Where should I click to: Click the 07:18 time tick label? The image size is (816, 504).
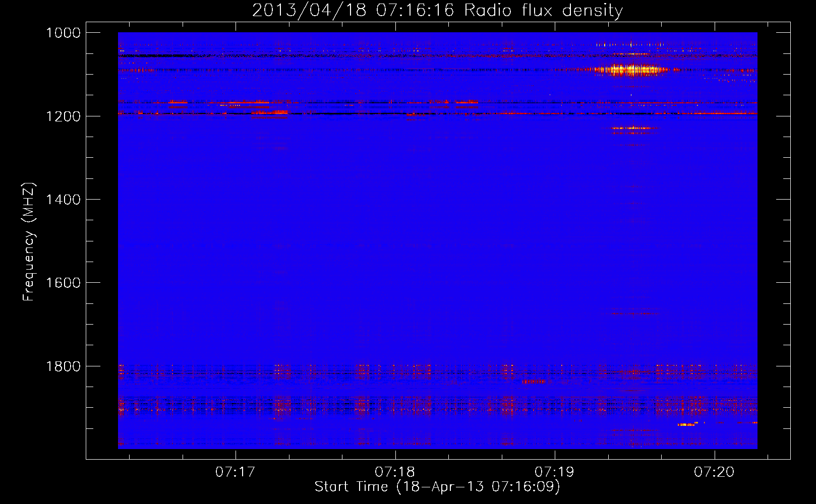[x=395, y=472]
